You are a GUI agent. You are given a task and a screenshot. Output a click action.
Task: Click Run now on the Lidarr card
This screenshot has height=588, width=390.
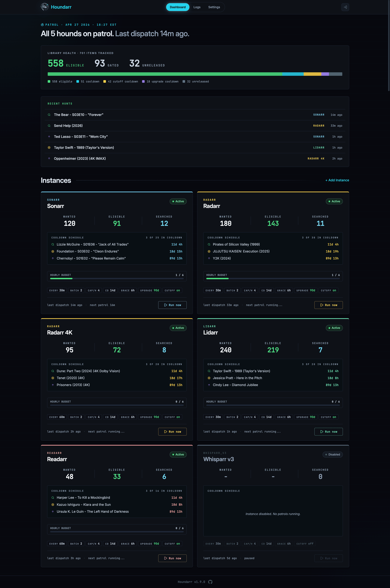[329, 432]
